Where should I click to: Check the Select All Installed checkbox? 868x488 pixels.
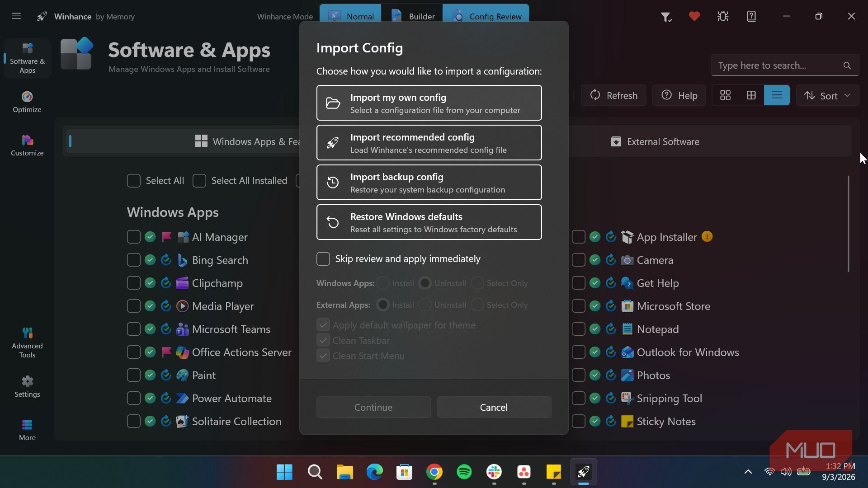tap(199, 181)
